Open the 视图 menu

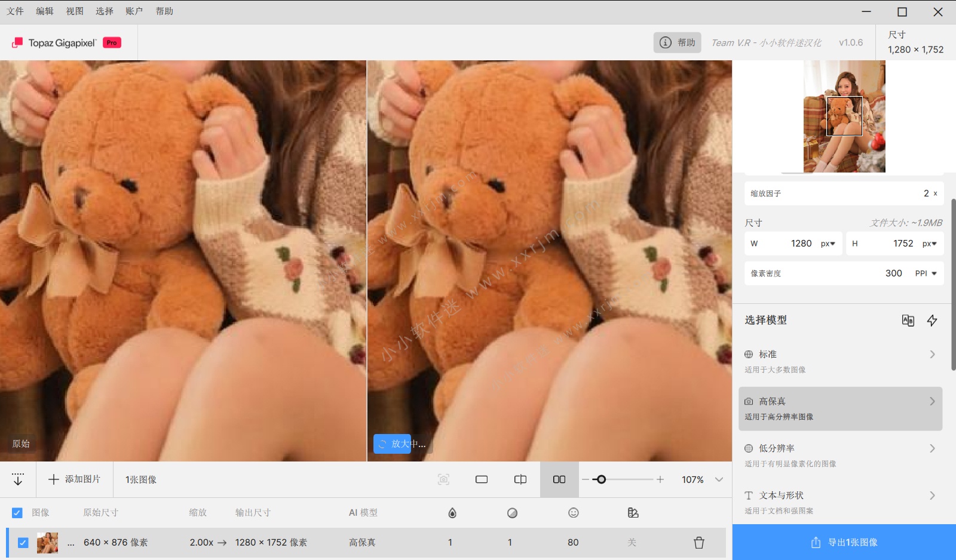pos(74,11)
